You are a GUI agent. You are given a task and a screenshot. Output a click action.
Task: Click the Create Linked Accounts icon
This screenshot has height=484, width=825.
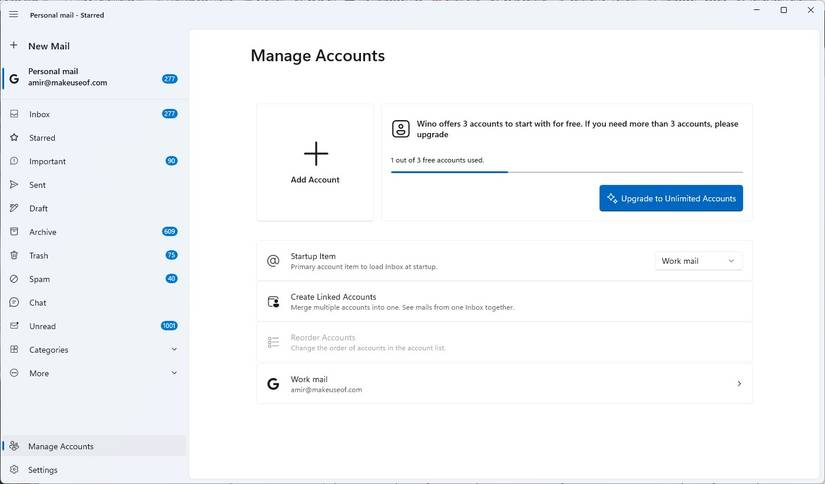tap(274, 301)
